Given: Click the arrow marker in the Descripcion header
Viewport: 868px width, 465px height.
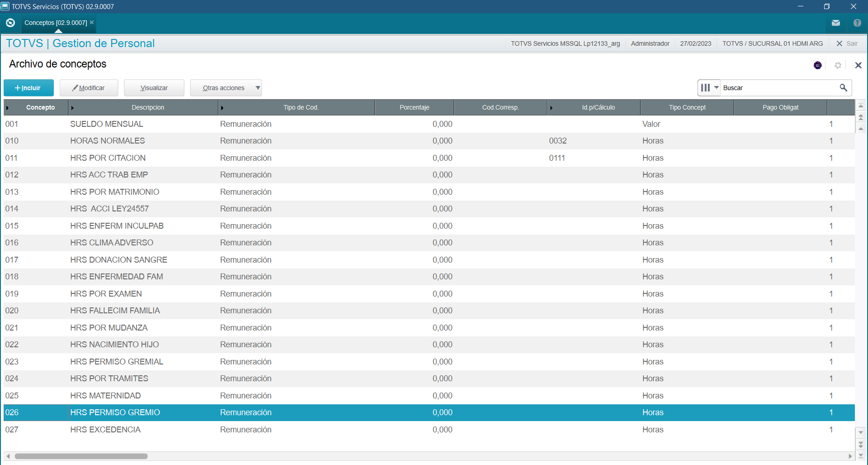Looking at the screenshot, I should 72,108.
